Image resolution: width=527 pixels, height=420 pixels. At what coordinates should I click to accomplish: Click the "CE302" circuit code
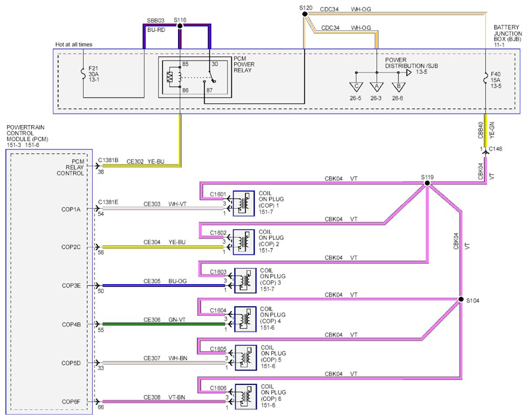135,162
